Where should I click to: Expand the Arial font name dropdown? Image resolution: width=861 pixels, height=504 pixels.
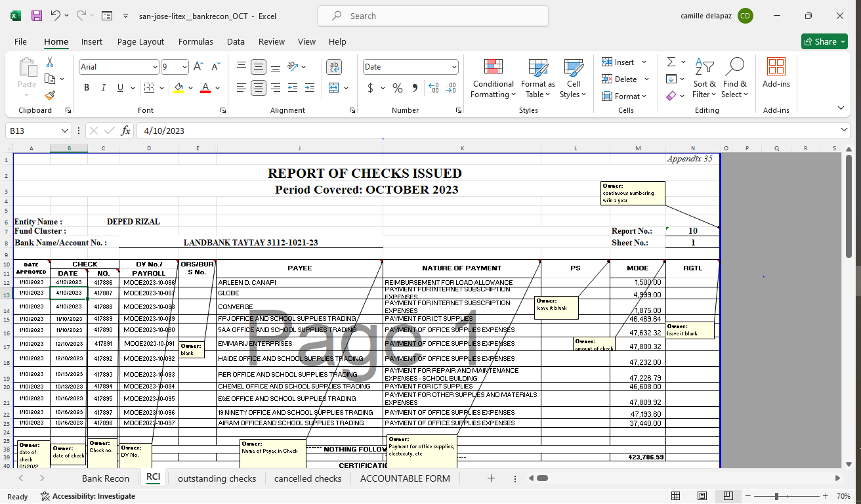click(155, 67)
